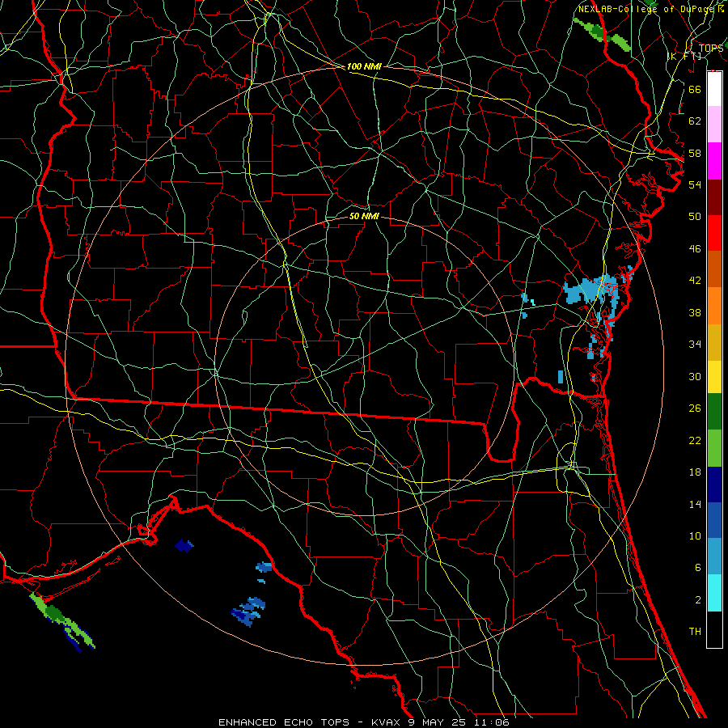The image size is (728, 728).
Task: Select the dark green legend swatch
Action: [714, 412]
